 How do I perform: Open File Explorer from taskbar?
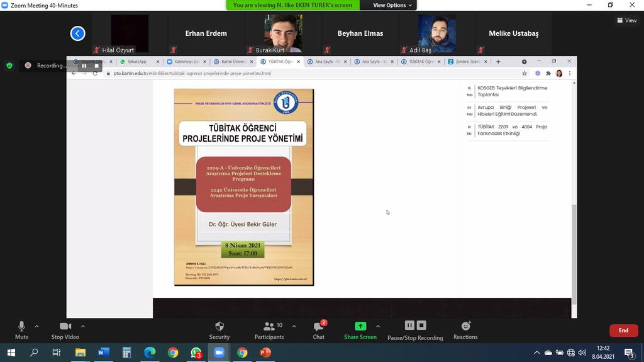point(80,353)
